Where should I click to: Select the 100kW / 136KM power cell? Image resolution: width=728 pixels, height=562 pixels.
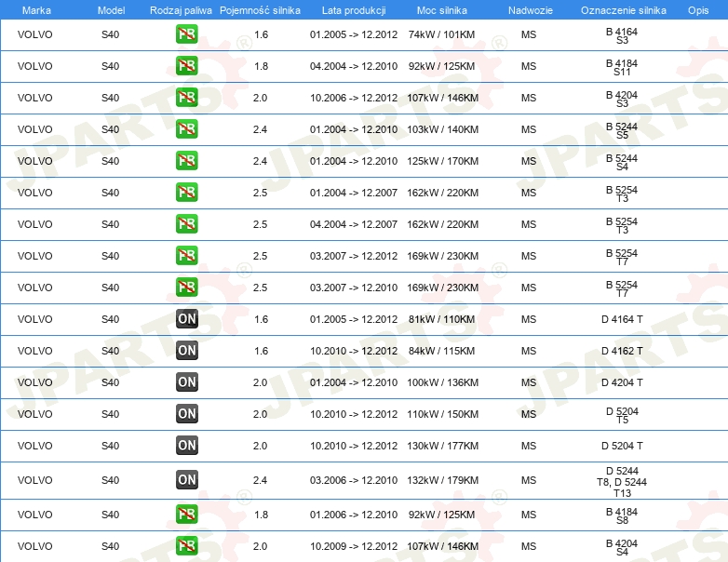(x=442, y=381)
